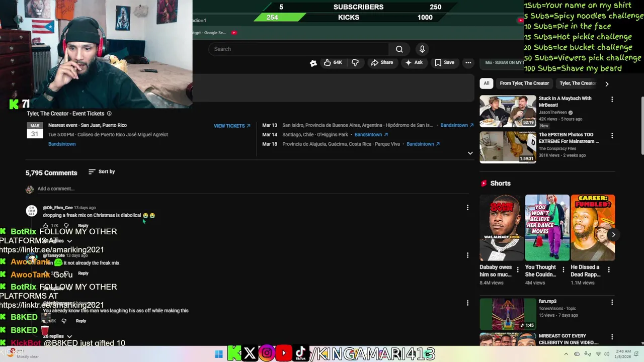The width and height of the screenshot is (644, 362).
Task: Click the YouTube search magnifier button
Action: coord(399,49)
